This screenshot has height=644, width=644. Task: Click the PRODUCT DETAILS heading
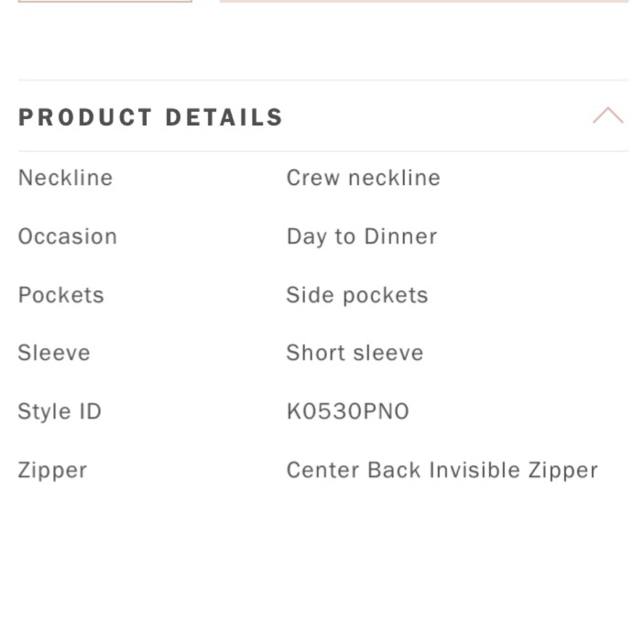pyautogui.click(x=151, y=117)
